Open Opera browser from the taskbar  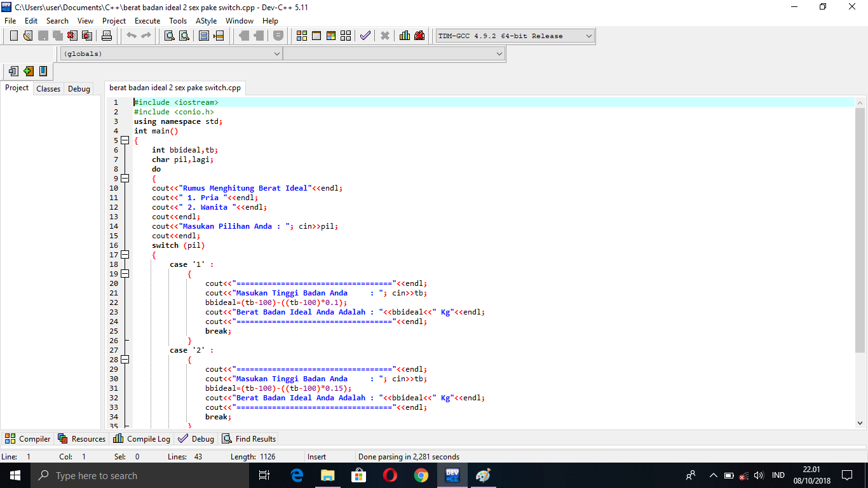[x=390, y=475]
